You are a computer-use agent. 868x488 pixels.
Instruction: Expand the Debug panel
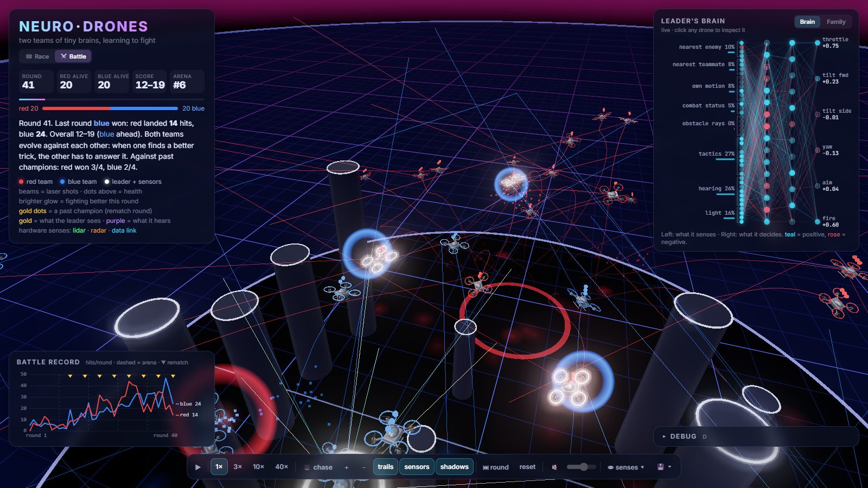click(x=756, y=436)
